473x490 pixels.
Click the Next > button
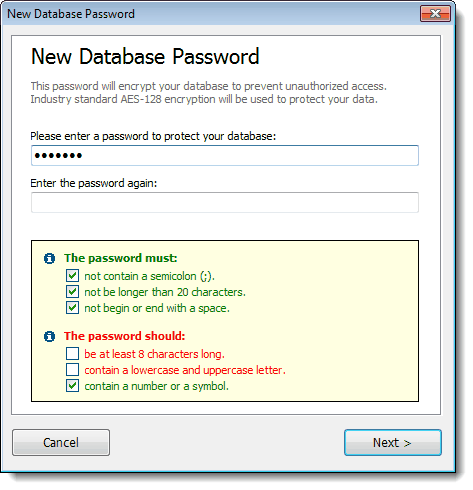pyautogui.click(x=393, y=442)
